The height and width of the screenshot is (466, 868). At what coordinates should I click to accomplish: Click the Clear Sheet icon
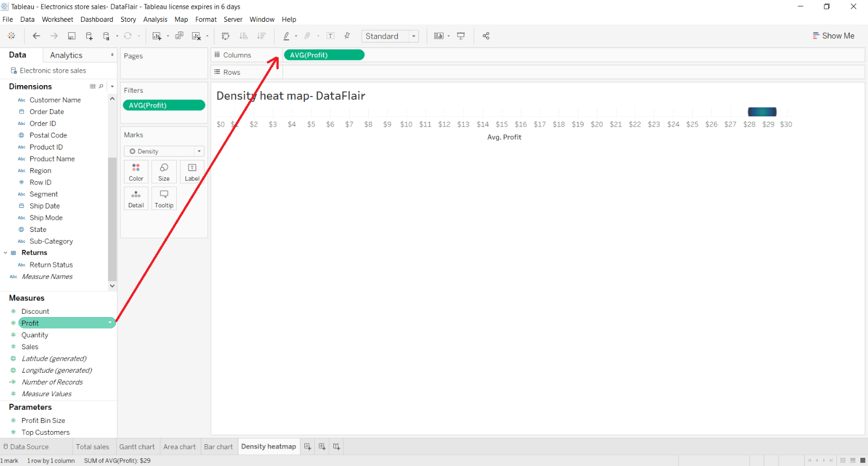(196, 36)
